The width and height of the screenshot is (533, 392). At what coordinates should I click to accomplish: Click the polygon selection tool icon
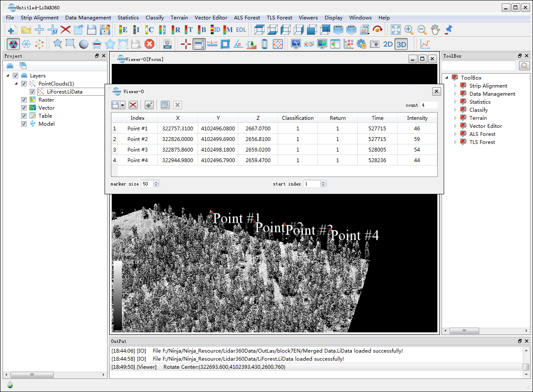point(58,44)
